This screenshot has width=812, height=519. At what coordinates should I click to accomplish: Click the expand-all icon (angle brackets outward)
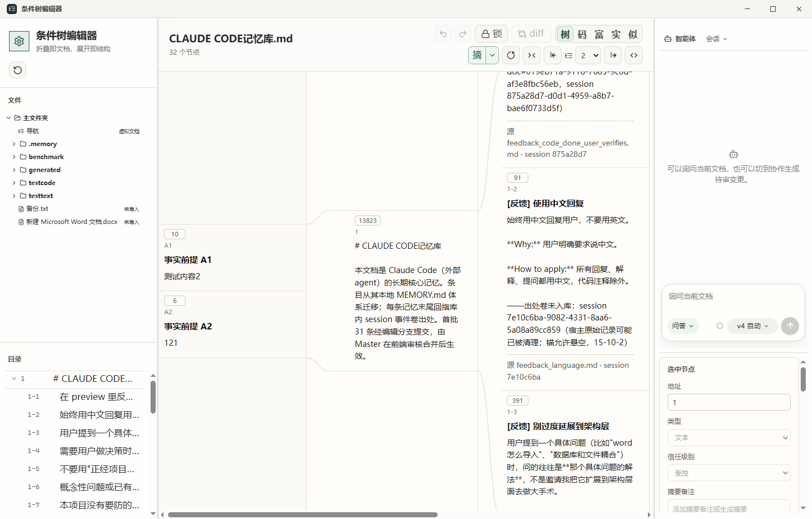[634, 55]
